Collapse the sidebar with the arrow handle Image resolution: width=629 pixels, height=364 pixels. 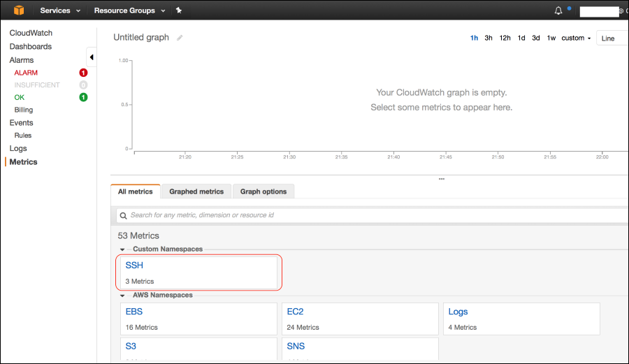pos(92,57)
